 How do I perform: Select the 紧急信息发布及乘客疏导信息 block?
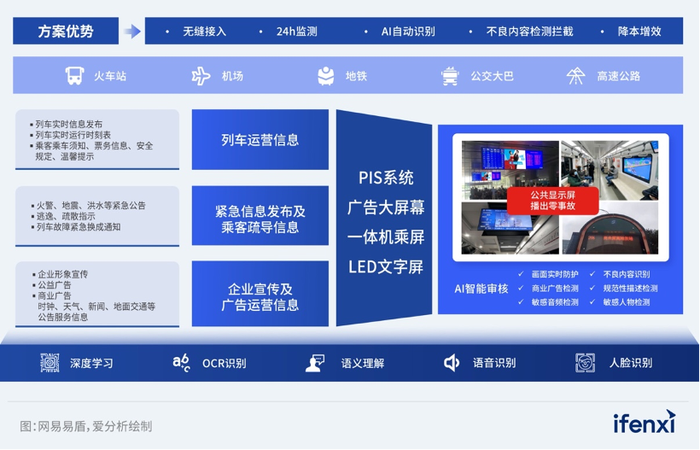260,216
